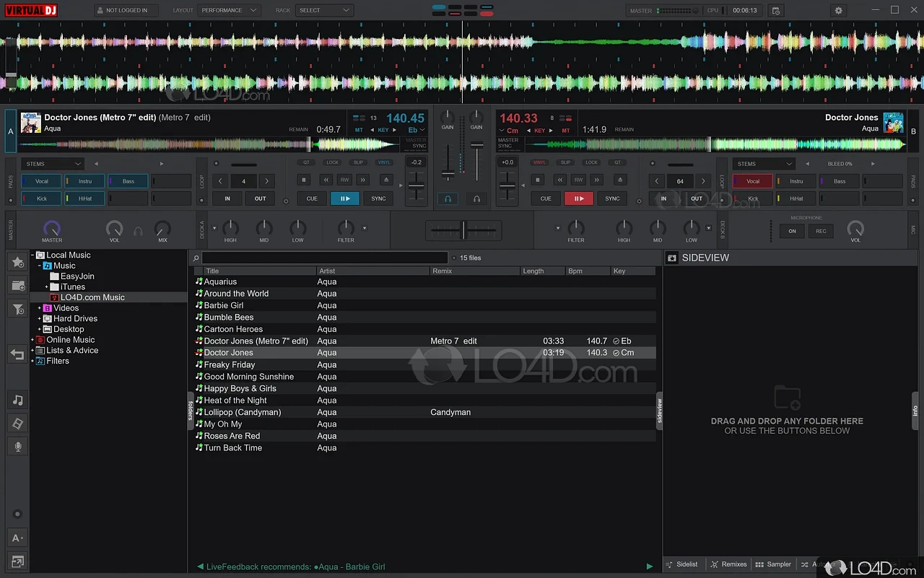Click deck A CUE button
The image size is (924, 578).
312,198
